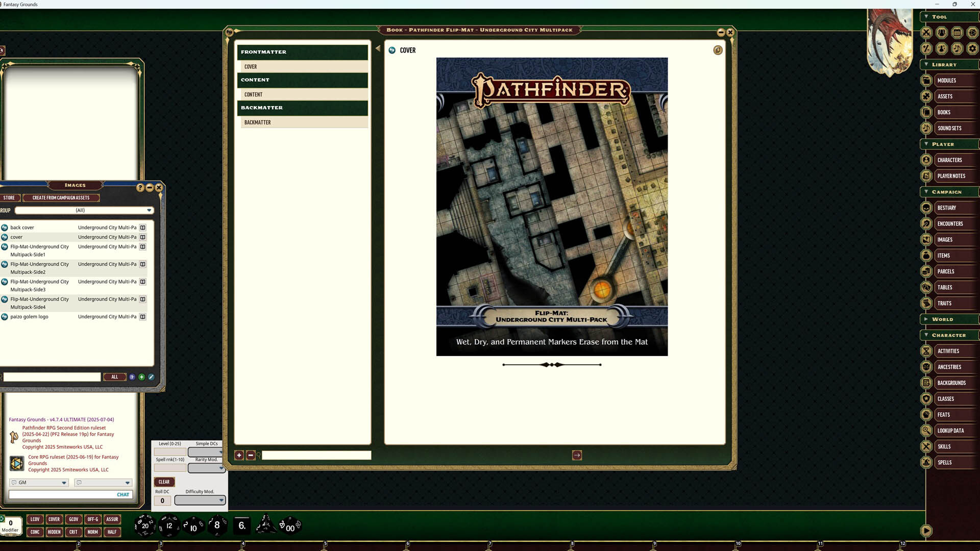Open the Items campaign icon
980x551 pixels.
point(926,255)
